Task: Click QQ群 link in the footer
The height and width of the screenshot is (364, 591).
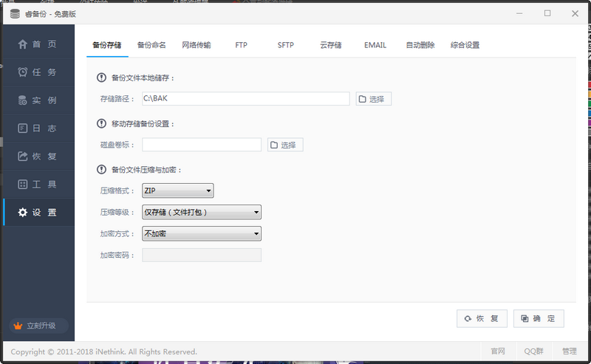Action: (x=533, y=351)
